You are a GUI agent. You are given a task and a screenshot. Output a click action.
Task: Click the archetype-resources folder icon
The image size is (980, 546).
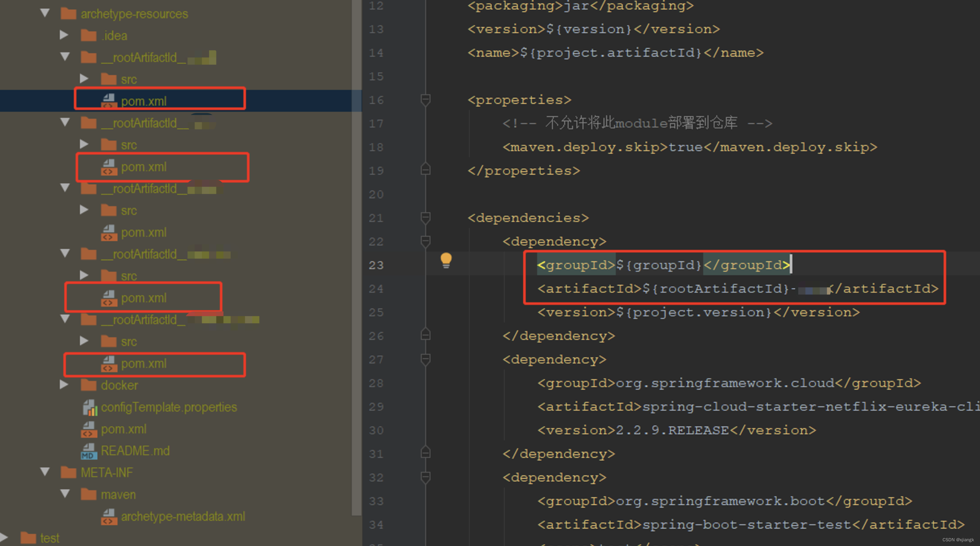[x=69, y=14]
